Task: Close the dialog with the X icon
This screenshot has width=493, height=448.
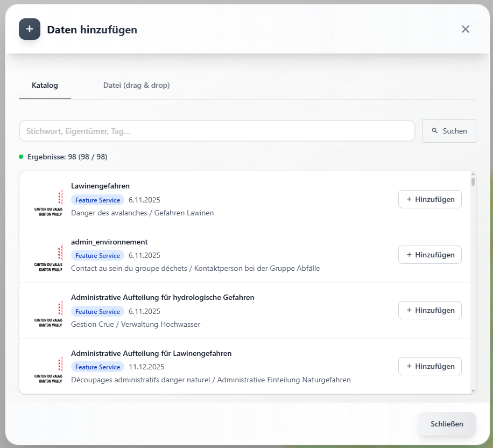Action: pos(466,29)
